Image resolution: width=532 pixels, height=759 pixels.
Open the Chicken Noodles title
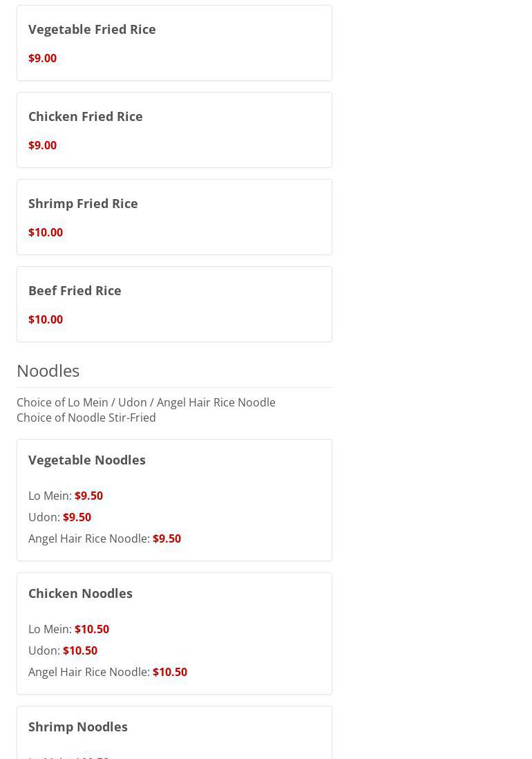(80, 594)
